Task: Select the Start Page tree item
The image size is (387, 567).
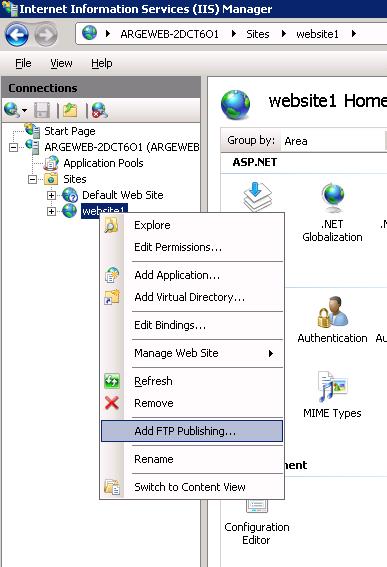Action: 70,131
